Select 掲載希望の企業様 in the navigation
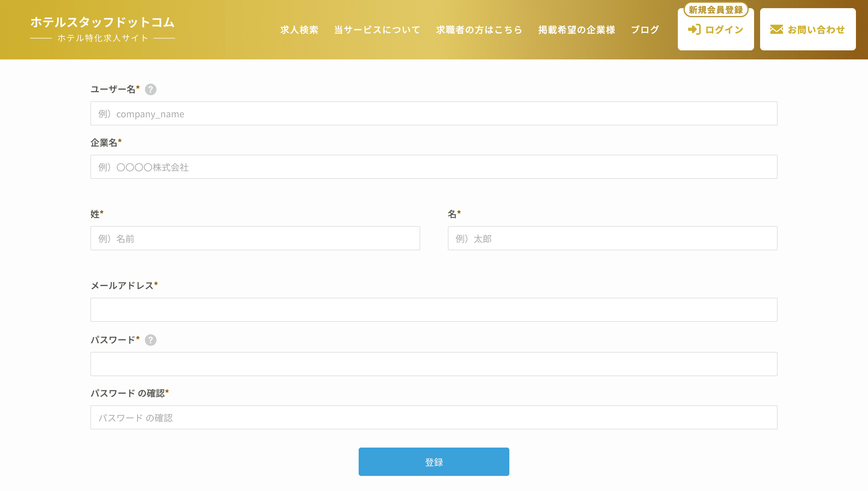 coord(577,30)
